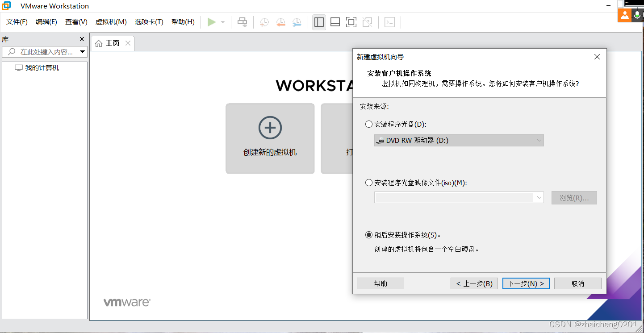This screenshot has width=644, height=333.
Task: Open the 帮助(H) menu
Action: (183, 22)
